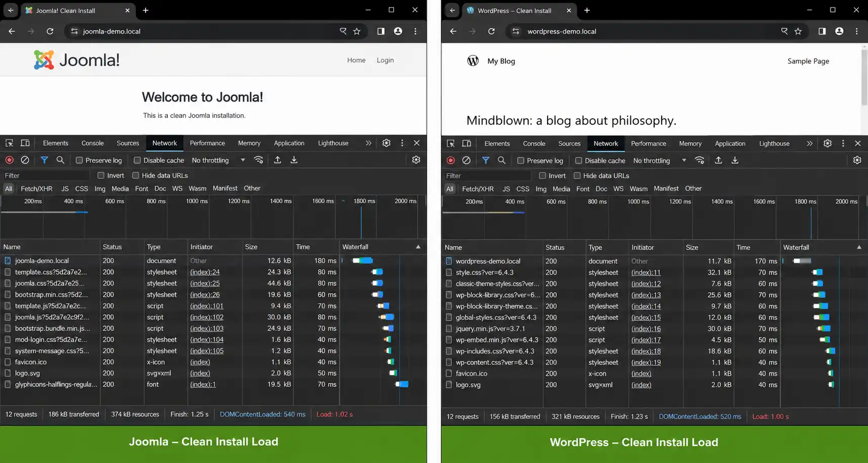Click Login link on Joomla page
868x463 pixels.
(x=385, y=60)
